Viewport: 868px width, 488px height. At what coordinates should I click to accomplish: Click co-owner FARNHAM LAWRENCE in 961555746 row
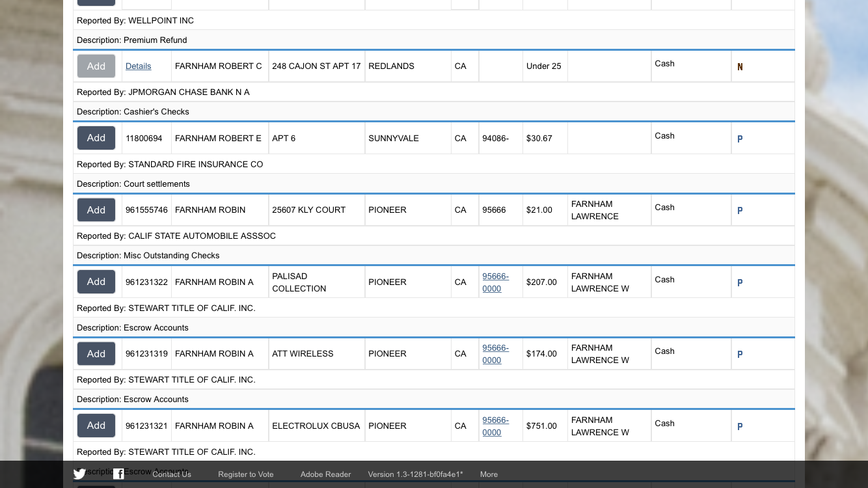click(595, 210)
